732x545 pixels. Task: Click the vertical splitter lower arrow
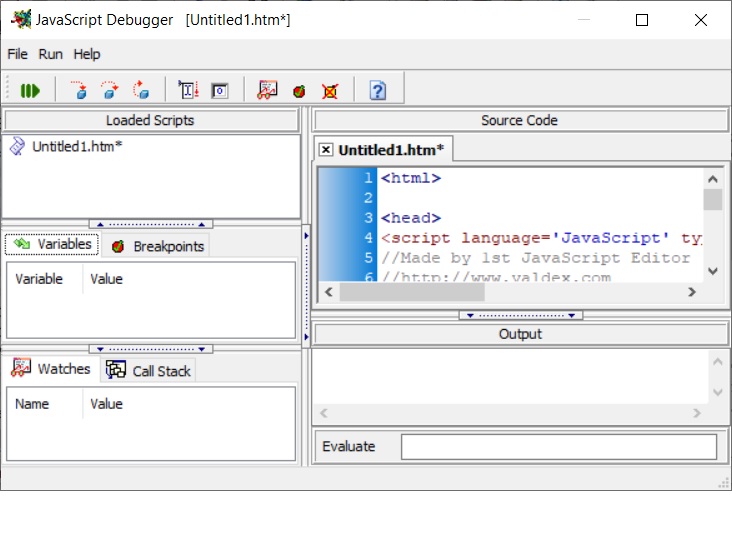click(306, 337)
